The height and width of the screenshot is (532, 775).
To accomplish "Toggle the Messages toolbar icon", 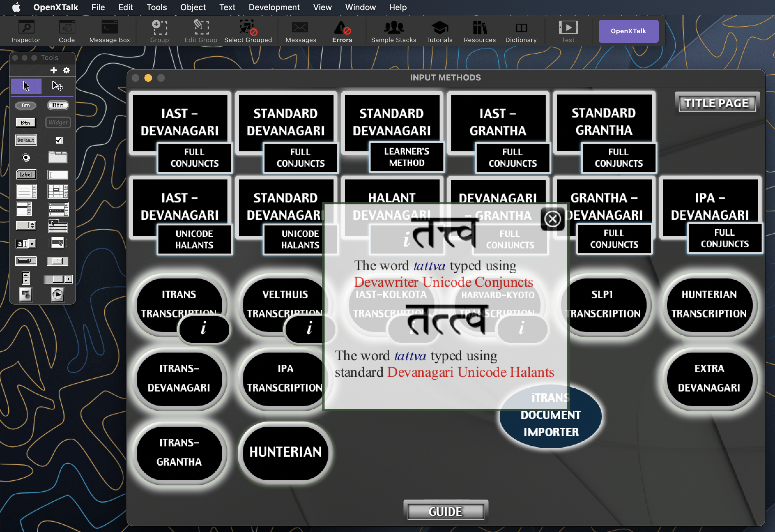I will 301,31.
